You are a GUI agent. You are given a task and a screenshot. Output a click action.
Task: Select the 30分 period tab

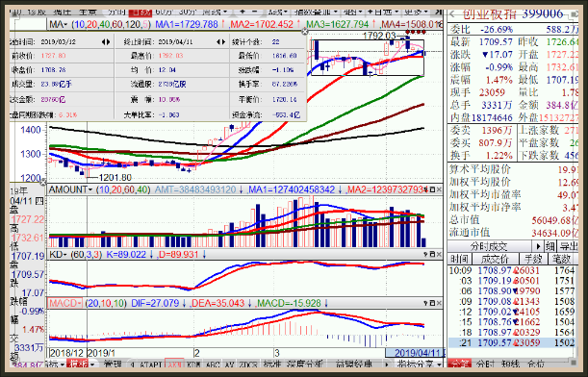(x=187, y=13)
